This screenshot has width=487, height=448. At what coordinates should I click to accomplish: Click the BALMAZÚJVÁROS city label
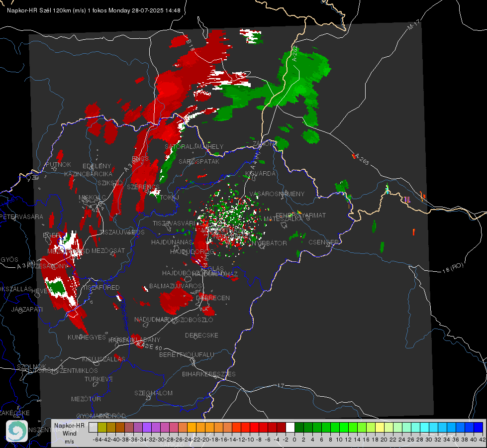pos(176,286)
